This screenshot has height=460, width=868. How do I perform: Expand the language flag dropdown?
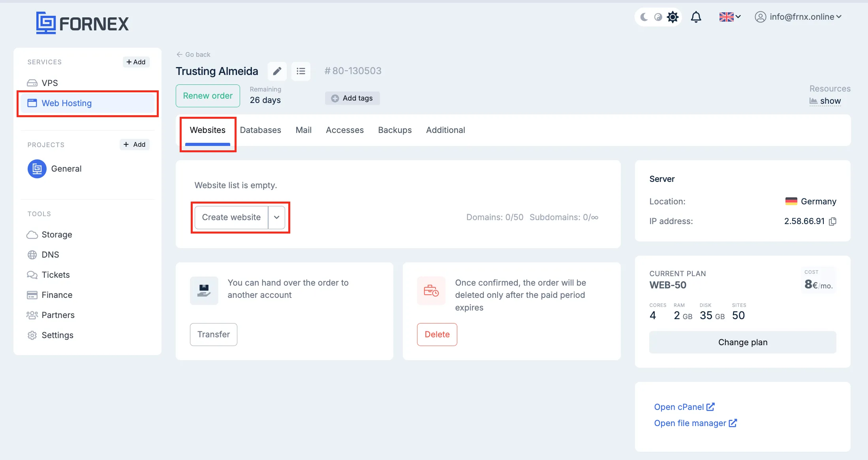point(730,17)
